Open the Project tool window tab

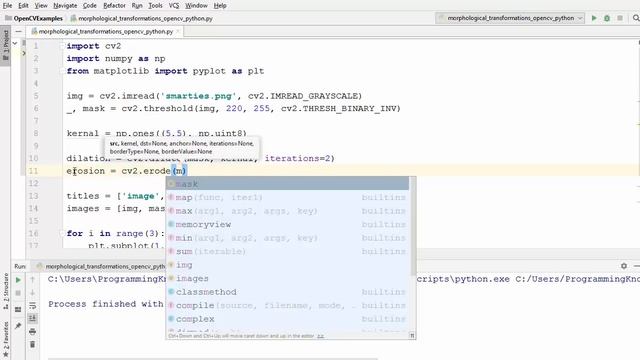coord(5,45)
